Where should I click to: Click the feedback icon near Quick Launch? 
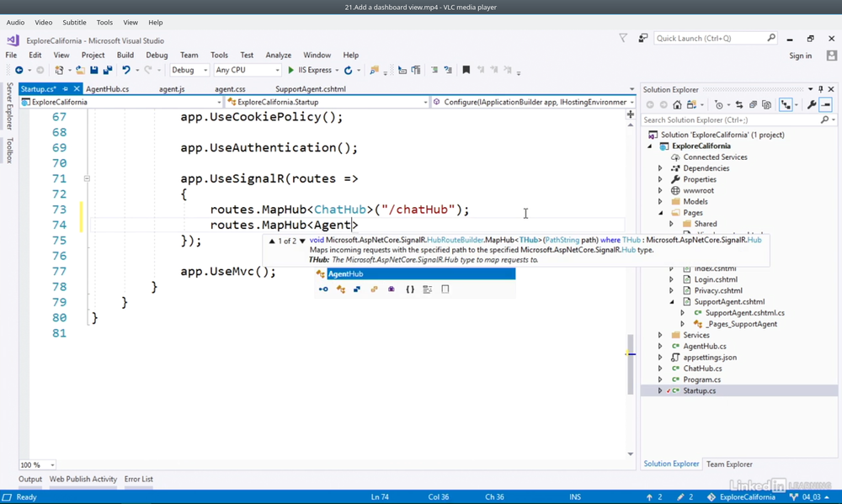[x=643, y=38]
